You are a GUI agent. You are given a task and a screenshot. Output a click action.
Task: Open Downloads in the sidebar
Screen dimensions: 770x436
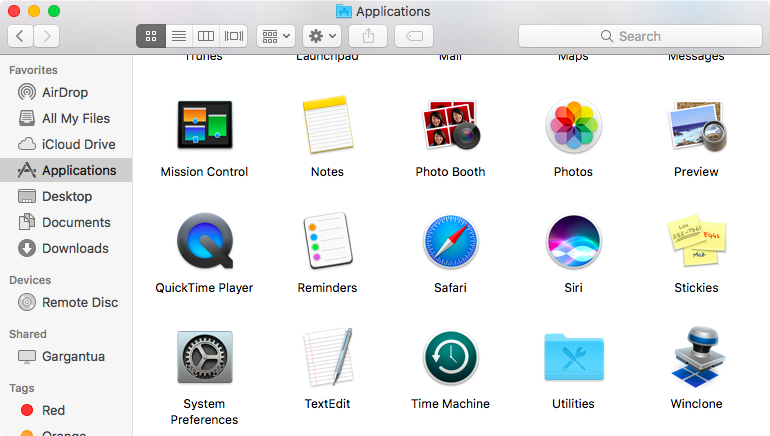pos(66,248)
